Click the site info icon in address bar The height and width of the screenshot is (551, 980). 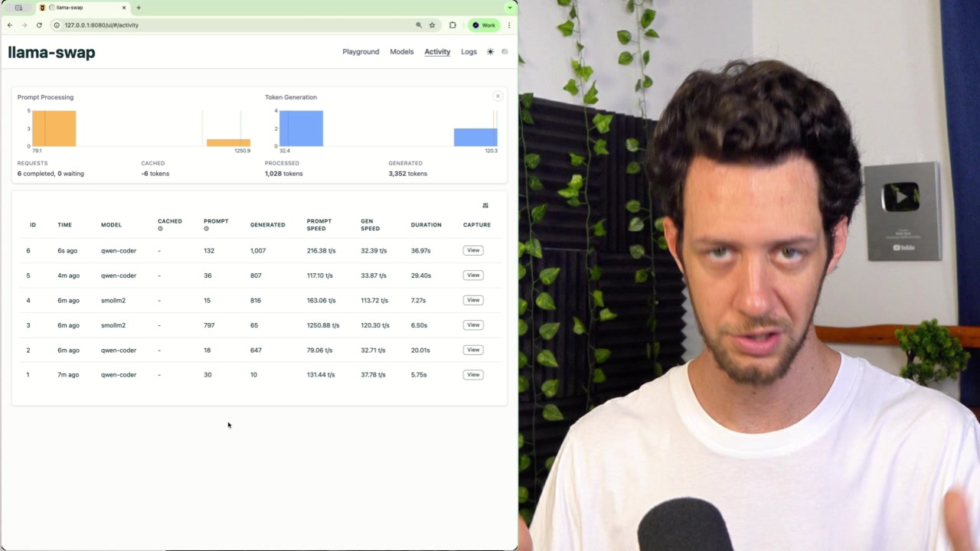coord(57,25)
